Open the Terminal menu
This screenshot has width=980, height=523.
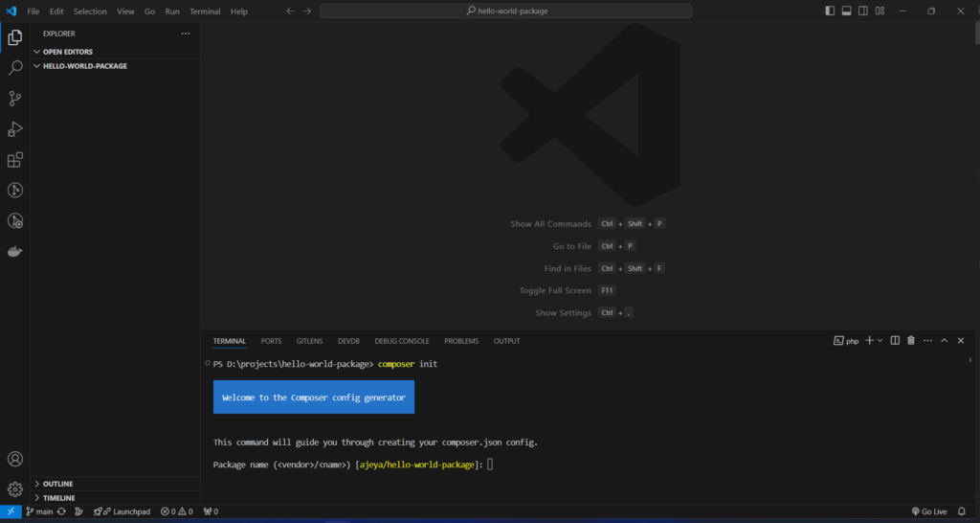click(204, 11)
